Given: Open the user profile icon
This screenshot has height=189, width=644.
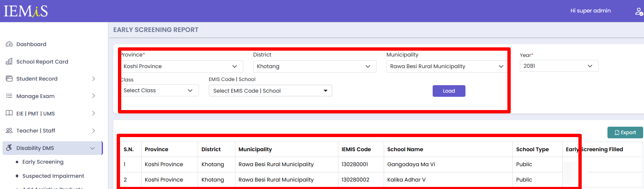Looking at the screenshot, I should coord(639,11).
